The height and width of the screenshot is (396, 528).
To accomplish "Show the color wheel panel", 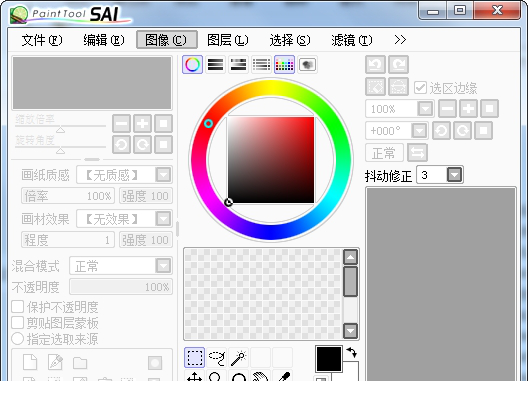I will pyautogui.click(x=192, y=64).
